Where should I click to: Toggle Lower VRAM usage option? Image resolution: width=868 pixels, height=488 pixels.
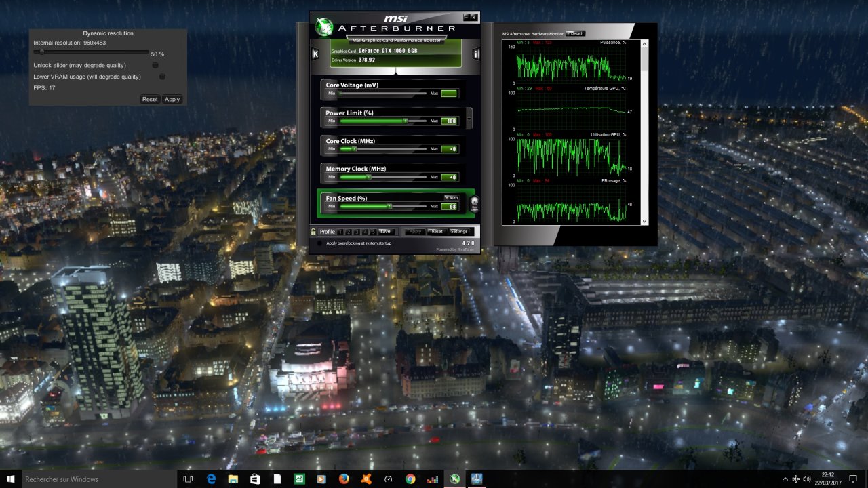click(x=162, y=77)
